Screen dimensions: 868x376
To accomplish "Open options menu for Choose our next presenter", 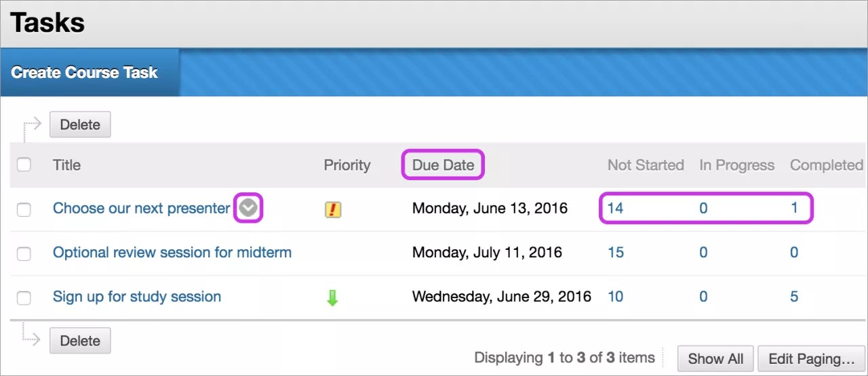I will click(249, 209).
